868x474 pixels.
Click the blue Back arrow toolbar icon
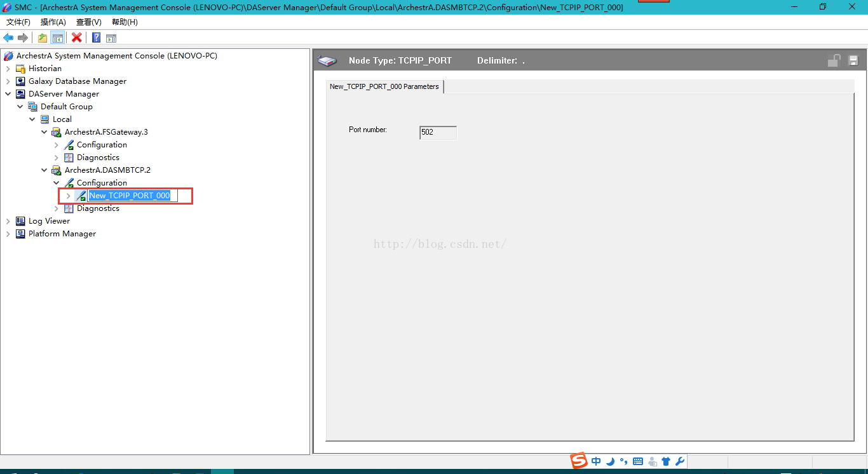coord(8,38)
